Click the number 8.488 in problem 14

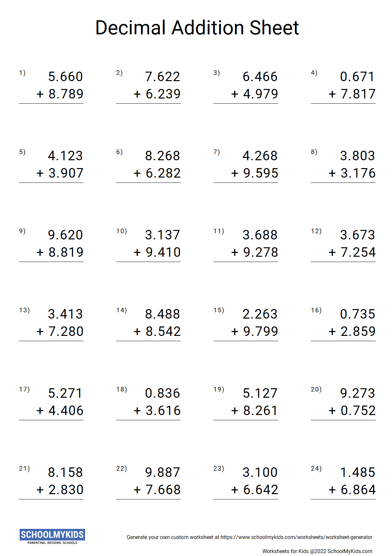pyautogui.click(x=163, y=314)
